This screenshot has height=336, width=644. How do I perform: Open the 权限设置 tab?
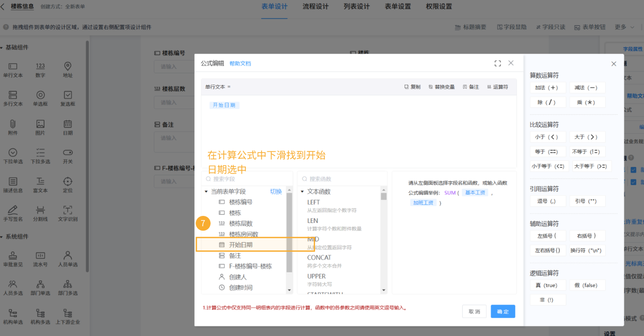pos(439,7)
